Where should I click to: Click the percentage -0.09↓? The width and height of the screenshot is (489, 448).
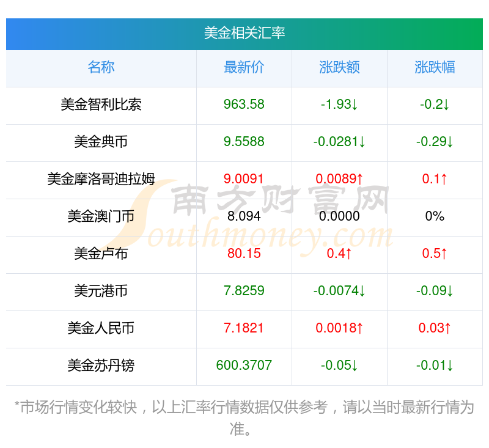point(435,291)
